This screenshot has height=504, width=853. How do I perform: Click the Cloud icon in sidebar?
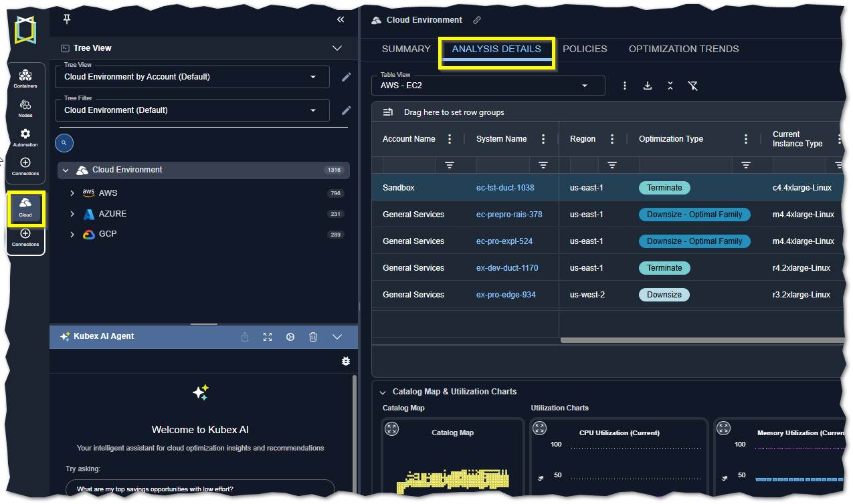coord(25,207)
